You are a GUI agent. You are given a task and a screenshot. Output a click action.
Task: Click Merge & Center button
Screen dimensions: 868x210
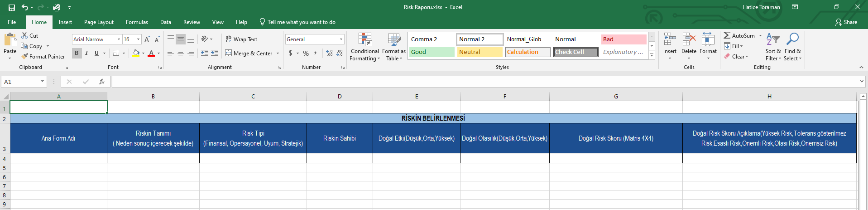(249, 53)
